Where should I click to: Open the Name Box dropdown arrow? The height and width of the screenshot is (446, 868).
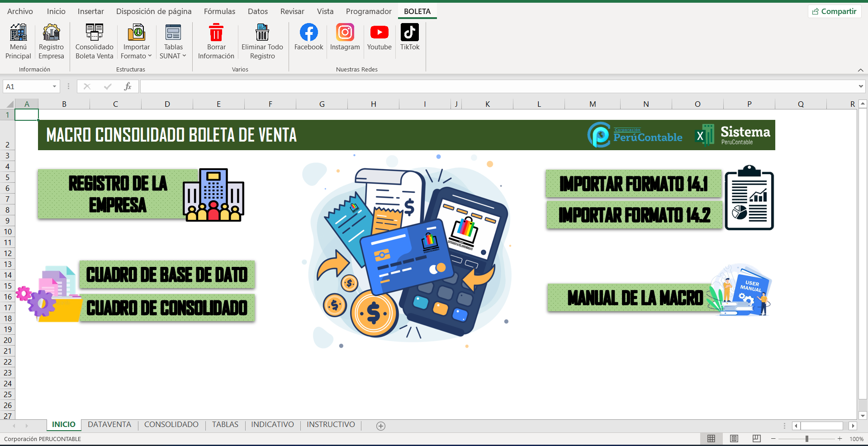pos(54,86)
